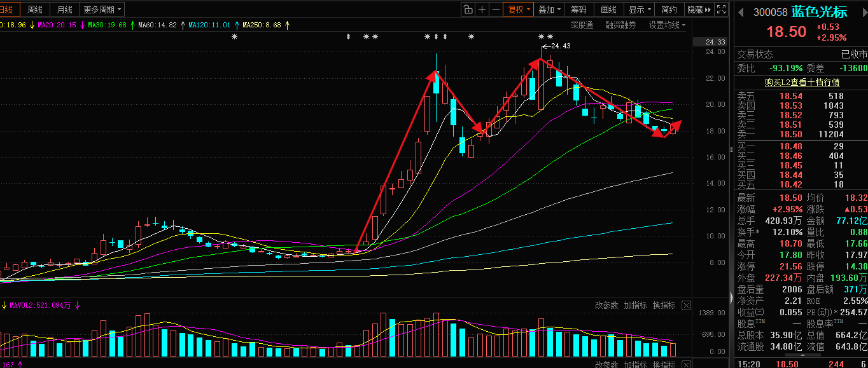
Task: Click the 隐藏 double-arrow hide button
Action: click(698, 10)
